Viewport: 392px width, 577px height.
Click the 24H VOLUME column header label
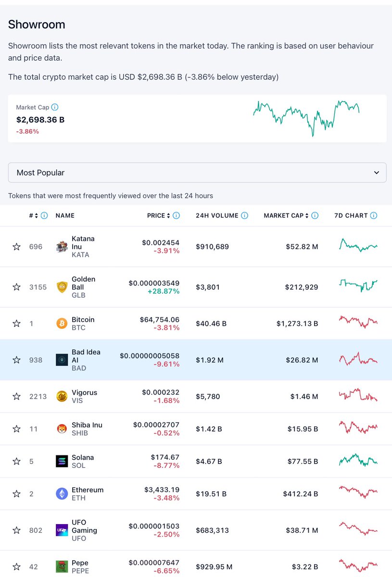pos(217,215)
